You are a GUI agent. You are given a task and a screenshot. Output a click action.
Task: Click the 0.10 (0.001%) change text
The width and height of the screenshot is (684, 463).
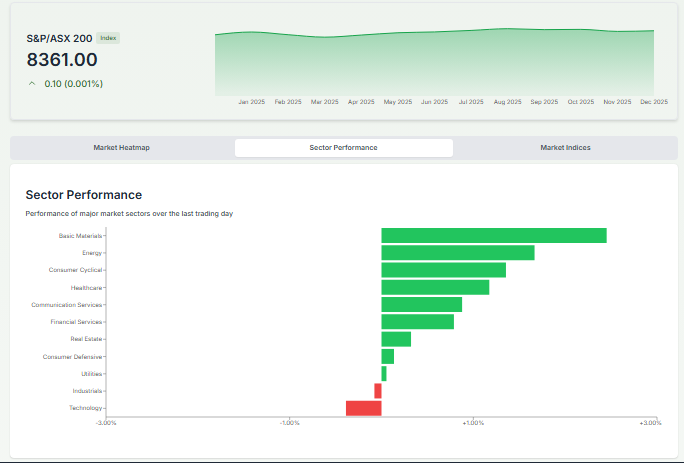tap(74, 83)
